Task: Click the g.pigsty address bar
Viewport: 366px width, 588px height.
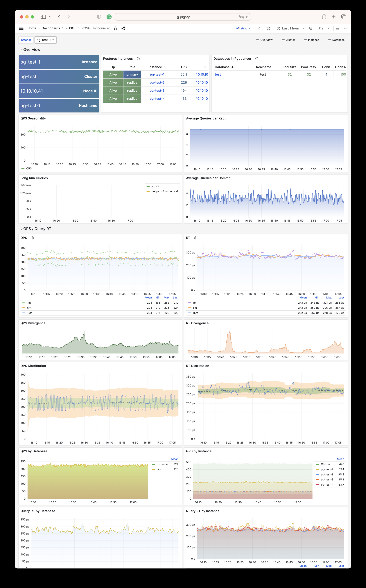Action: [183, 17]
